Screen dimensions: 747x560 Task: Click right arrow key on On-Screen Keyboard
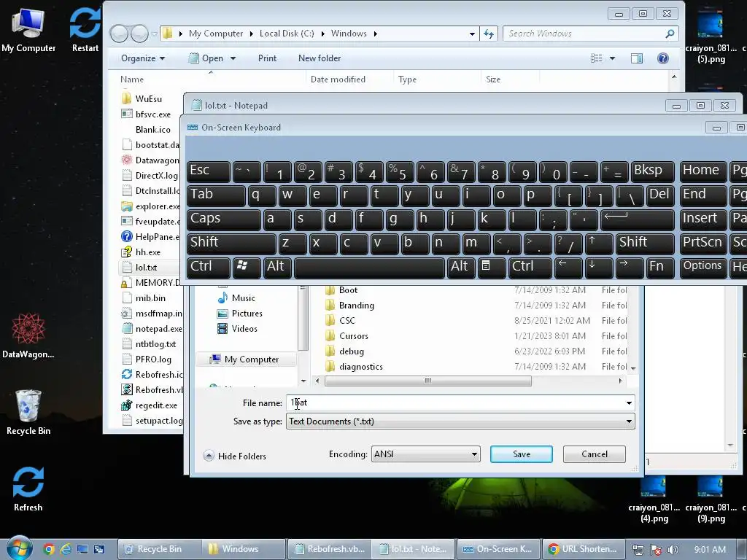click(x=630, y=267)
